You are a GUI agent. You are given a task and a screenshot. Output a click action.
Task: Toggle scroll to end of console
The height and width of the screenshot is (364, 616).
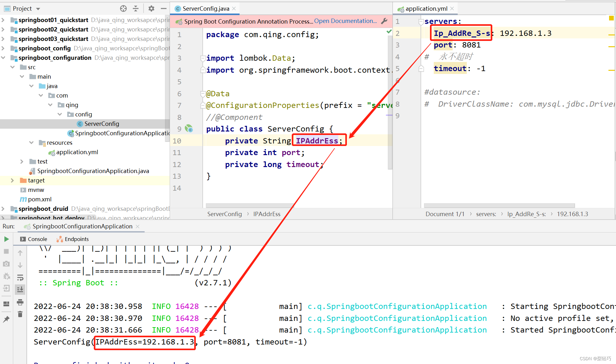tap(20, 289)
